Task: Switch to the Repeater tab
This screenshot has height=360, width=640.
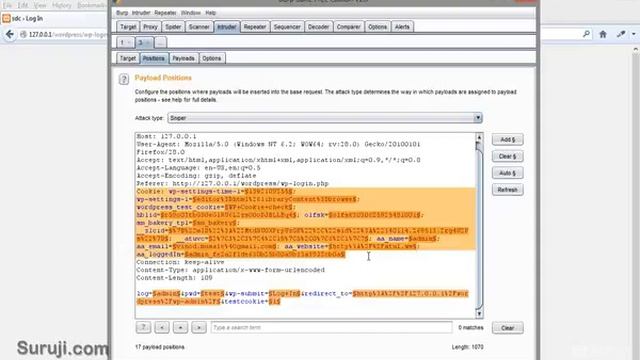Action: (x=255, y=27)
